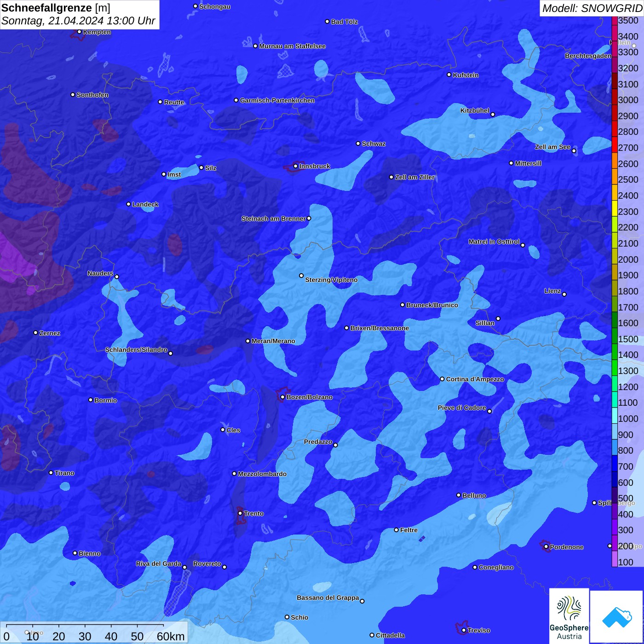Click the Brixen/Bressanone town label

click(x=379, y=328)
